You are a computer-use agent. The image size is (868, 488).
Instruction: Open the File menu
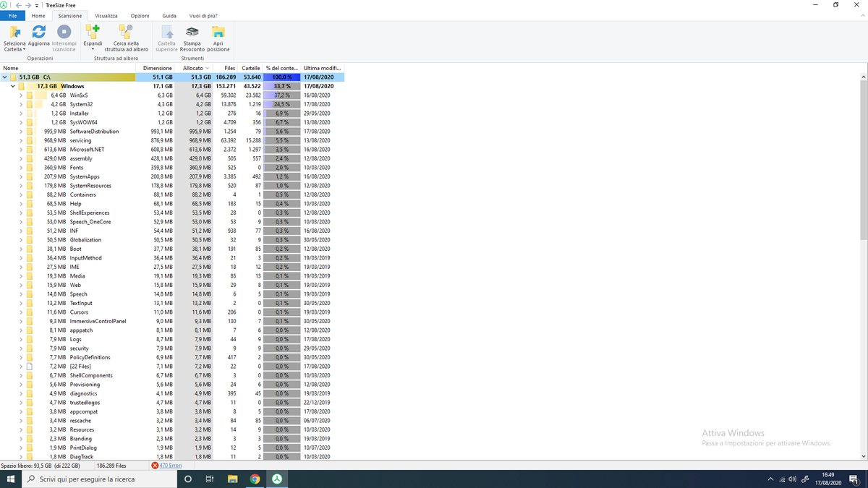click(x=12, y=15)
